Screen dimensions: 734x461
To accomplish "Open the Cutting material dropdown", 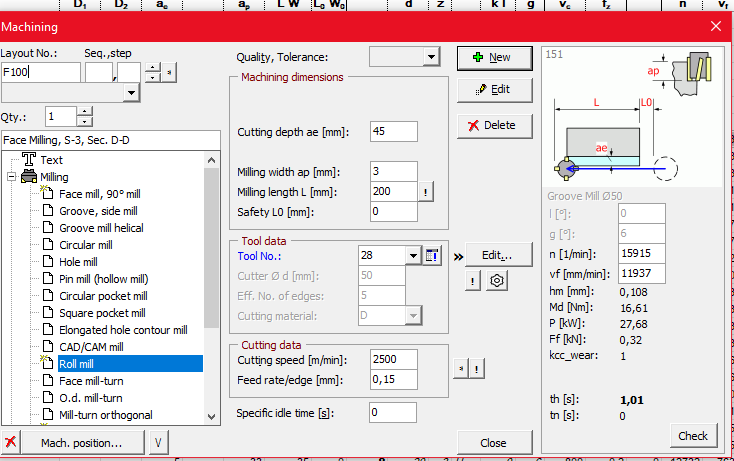I will pyautogui.click(x=413, y=315).
